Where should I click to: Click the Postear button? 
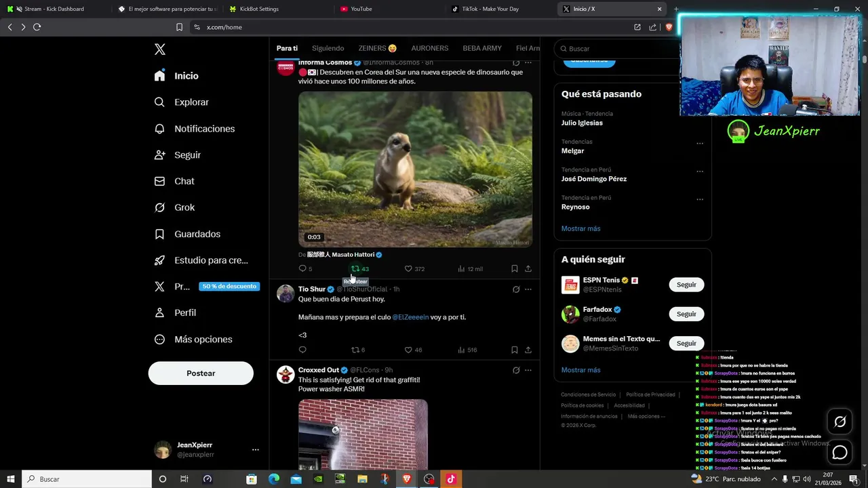[201, 373]
